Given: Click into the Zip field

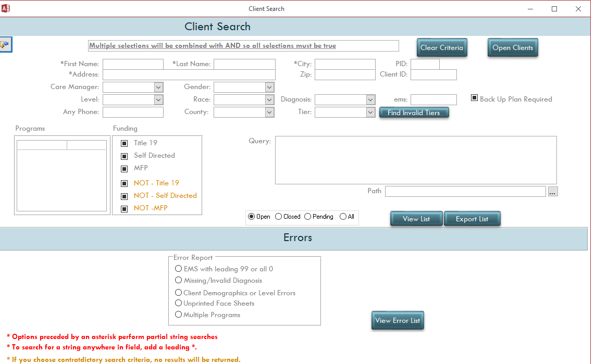Looking at the screenshot, I should (345, 74).
